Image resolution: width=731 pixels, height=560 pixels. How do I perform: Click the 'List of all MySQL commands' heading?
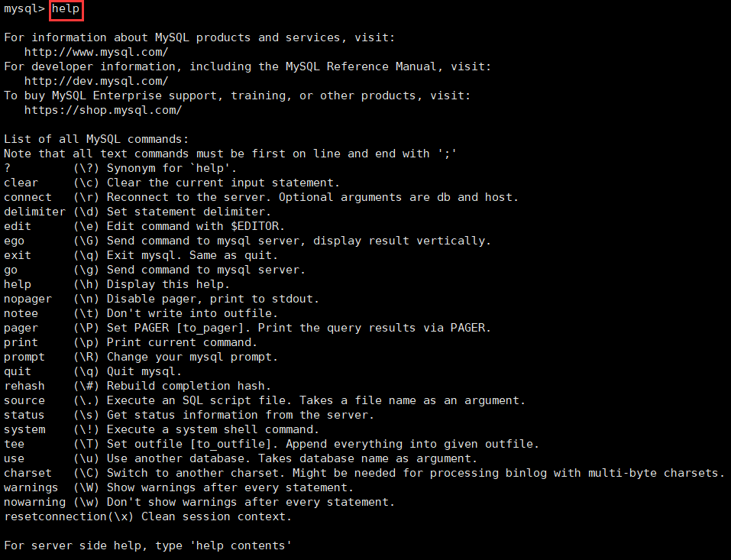point(95,139)
